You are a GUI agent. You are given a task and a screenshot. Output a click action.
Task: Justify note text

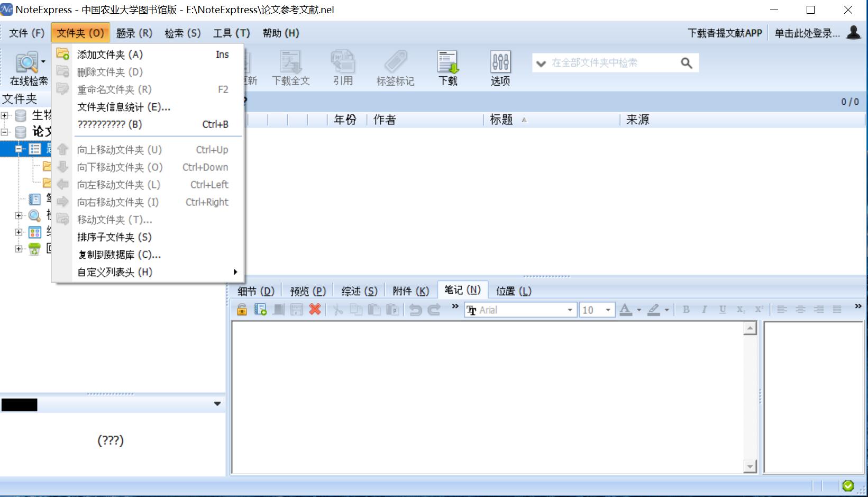(x=837, y=310)
